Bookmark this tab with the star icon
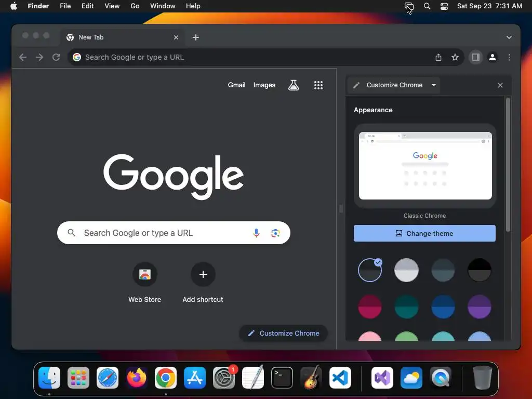 pos(455,57)
